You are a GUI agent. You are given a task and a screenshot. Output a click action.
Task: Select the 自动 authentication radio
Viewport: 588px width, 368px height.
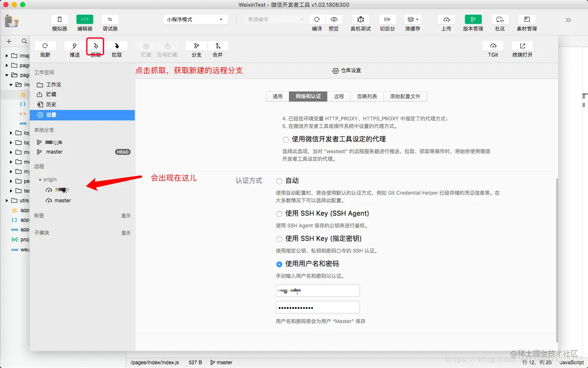click(279, 181)
